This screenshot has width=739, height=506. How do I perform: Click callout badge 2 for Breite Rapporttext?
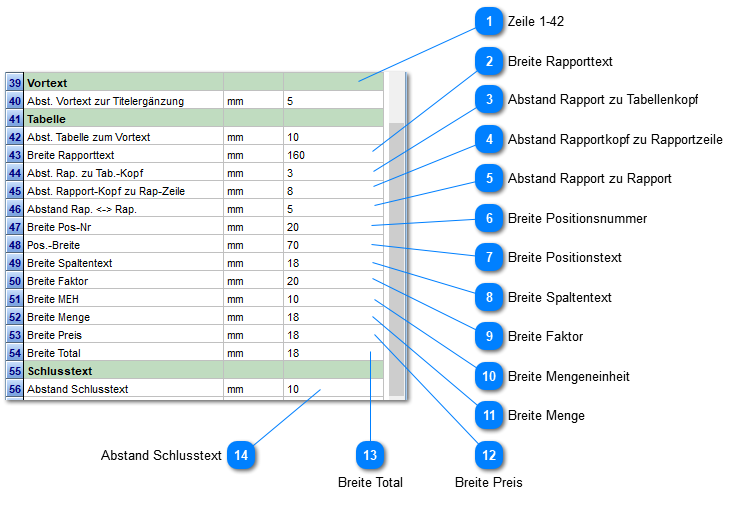[x=489, y=61]
